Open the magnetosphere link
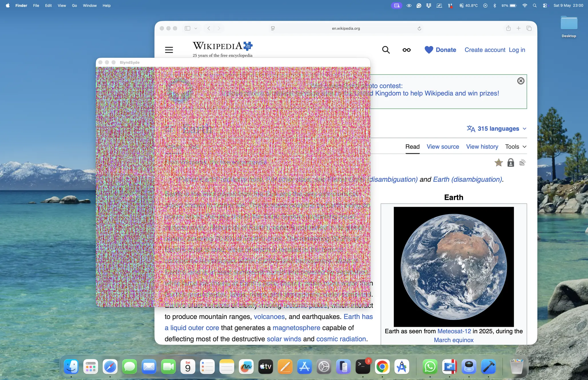Image resolution: width=588 pixels, height=380 pixels. tap(296, 328)
